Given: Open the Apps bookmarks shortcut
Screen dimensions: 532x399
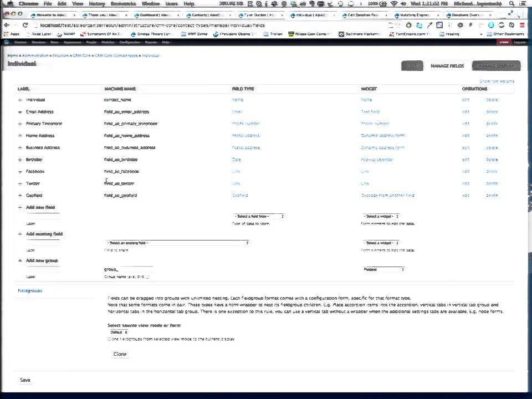Looking at the screenshot, I should coord(12,34).
